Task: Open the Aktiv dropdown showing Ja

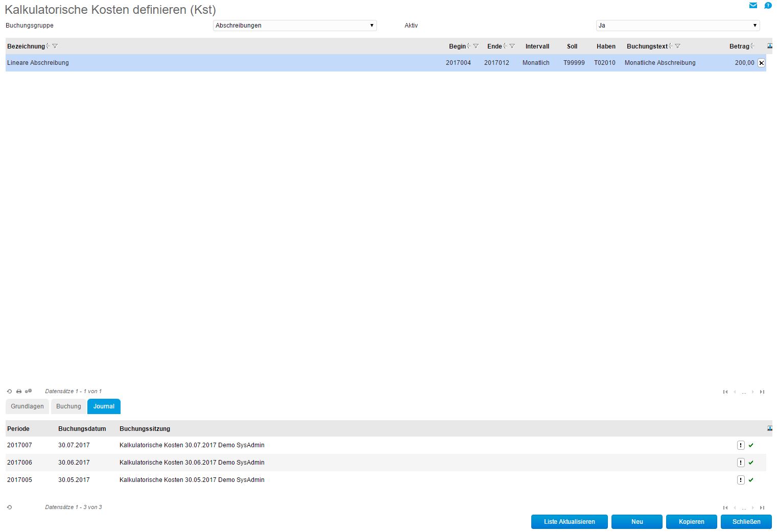Action: pos(678,26)
